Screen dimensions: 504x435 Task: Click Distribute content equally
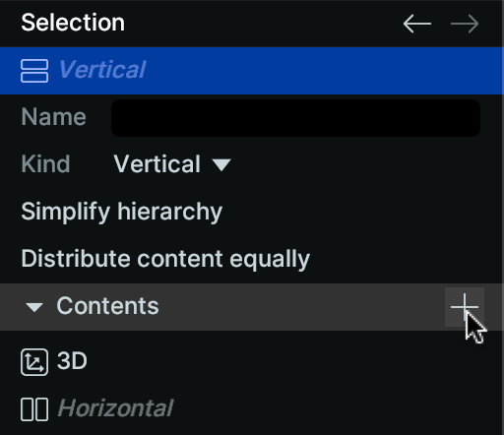(165, 259)
